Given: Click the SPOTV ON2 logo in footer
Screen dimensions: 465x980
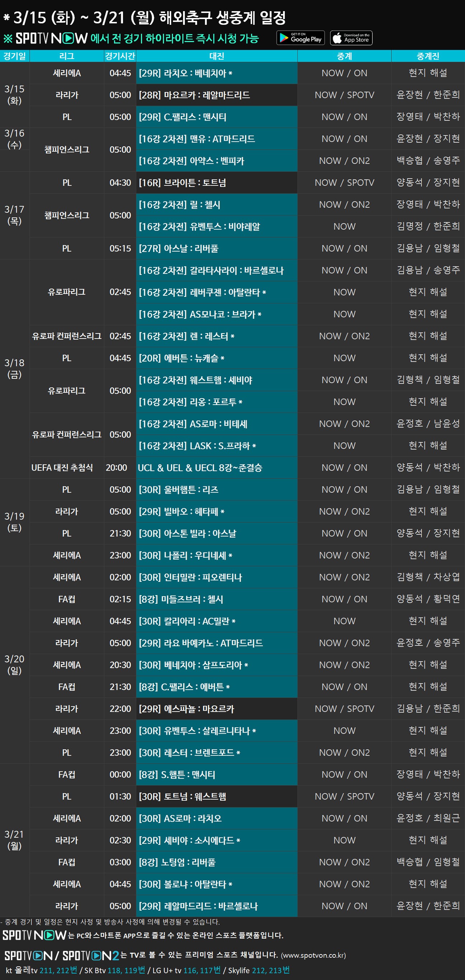Looking at the screenshot, I should click(90, 955).
